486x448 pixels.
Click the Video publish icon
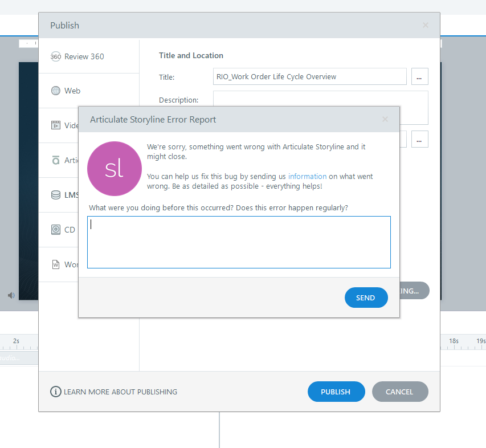pyautogui.click(x=56, y=125)
